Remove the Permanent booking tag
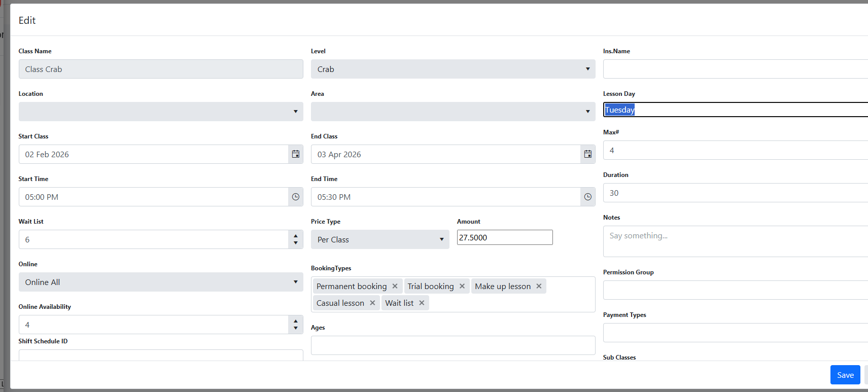 [x=395, y=286]
